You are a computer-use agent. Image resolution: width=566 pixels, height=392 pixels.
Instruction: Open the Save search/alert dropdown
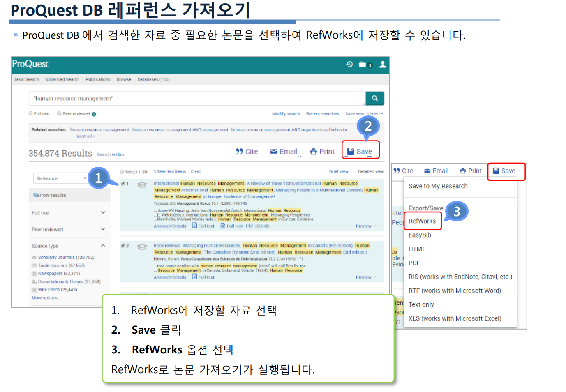tap(364, 114)
